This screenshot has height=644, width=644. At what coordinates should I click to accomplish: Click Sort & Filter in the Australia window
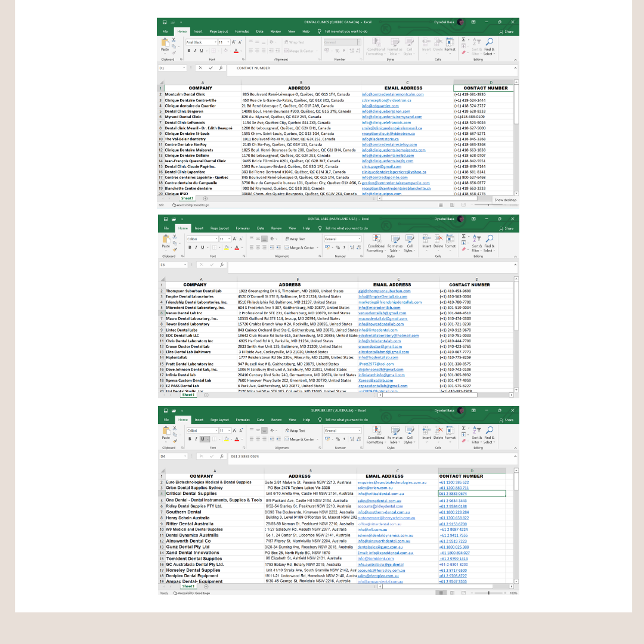pos(476,435)
